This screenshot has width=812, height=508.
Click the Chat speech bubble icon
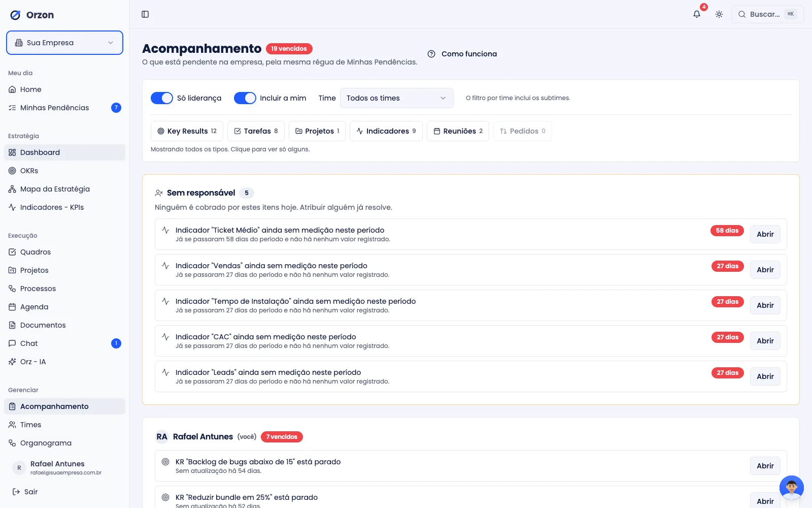(12, 343)
